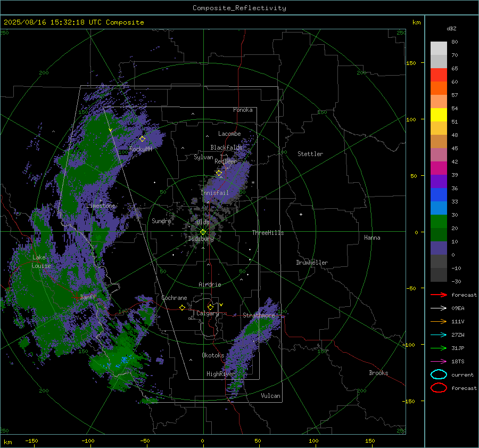Click the yellow diamond marker below Cochrane

pos(183,307)
